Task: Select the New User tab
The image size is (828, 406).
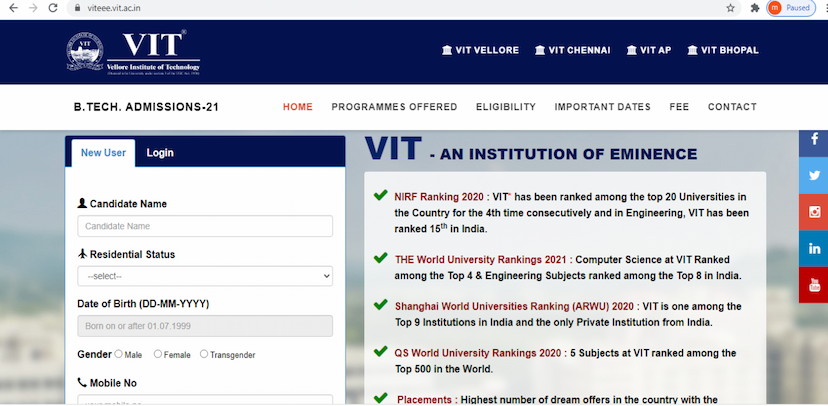Action: point(104,153)
